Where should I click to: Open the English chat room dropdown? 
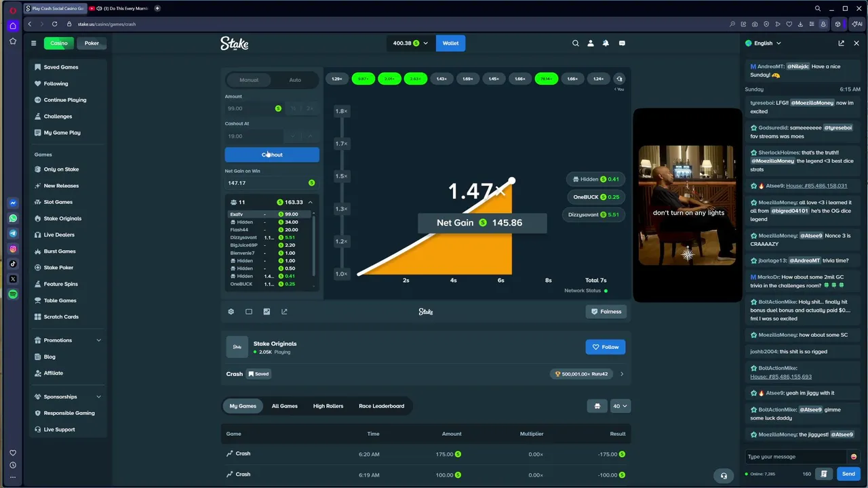pos(764,43)
